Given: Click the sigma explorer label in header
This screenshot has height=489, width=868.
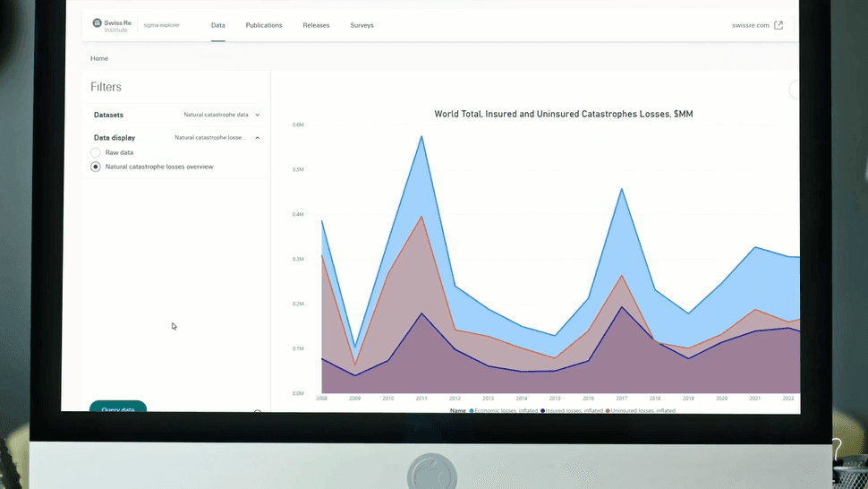Looking at the screenshot, I should pos(162,25).
